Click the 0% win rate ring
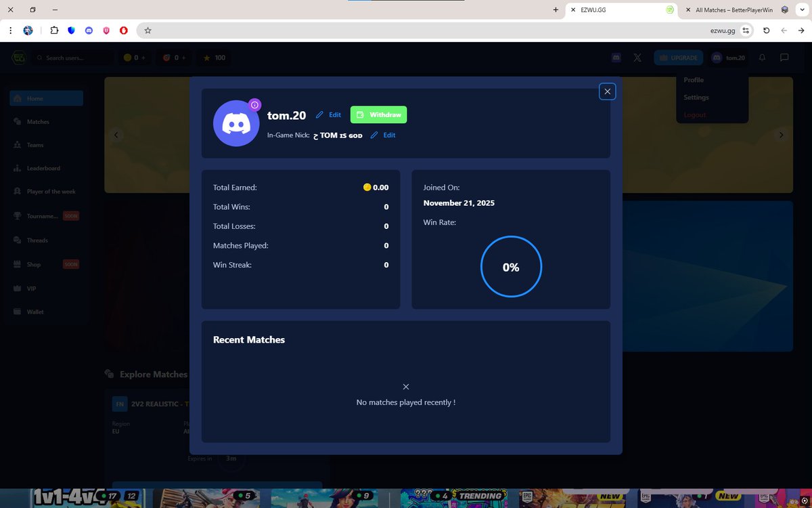Screen dimensions: 812x508 click(511, 267)
